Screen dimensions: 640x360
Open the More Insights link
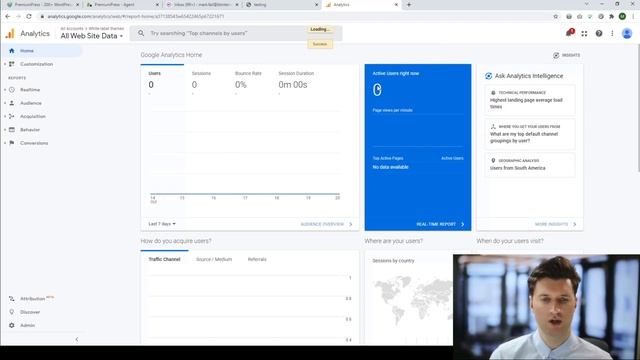point(556,224)
